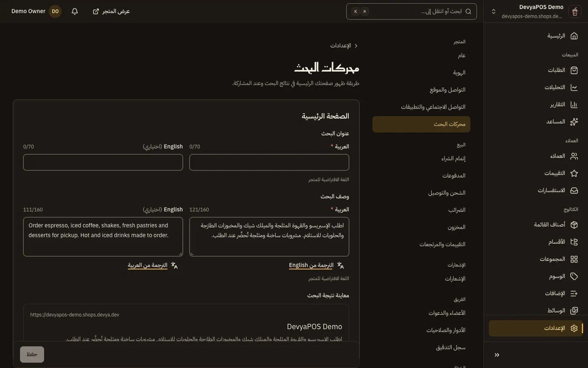The height and width of the screenshot is (368, 588).
Task: Focus the English search title field
Action: [103, 162]
